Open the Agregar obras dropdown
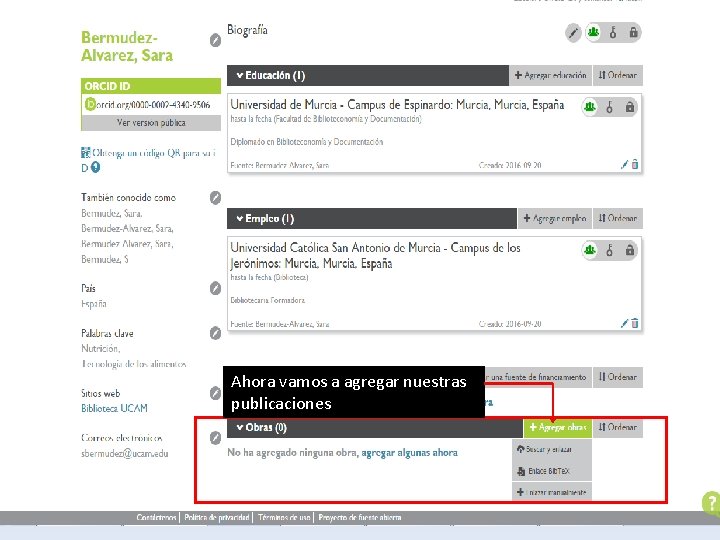Screen dimensions: 720x540 557,428
